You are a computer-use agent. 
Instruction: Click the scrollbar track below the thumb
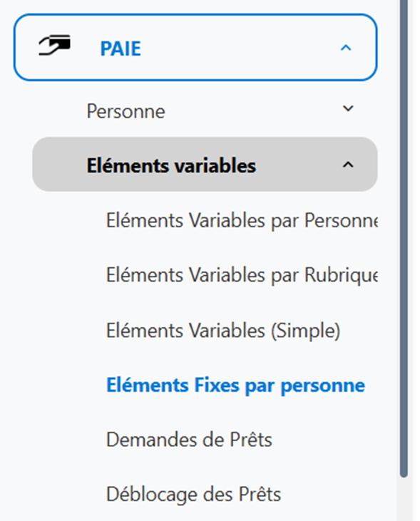tap(404, 500)
